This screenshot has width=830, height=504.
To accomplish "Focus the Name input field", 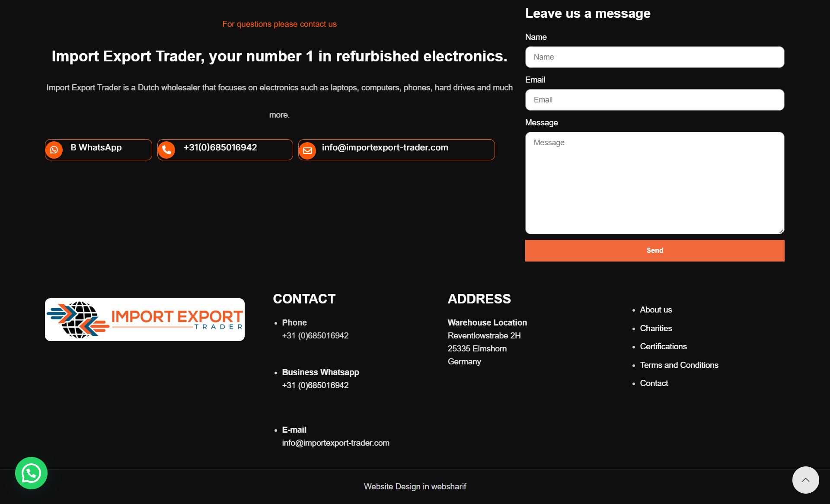I will pyautogui.click(x=654, y=57).
